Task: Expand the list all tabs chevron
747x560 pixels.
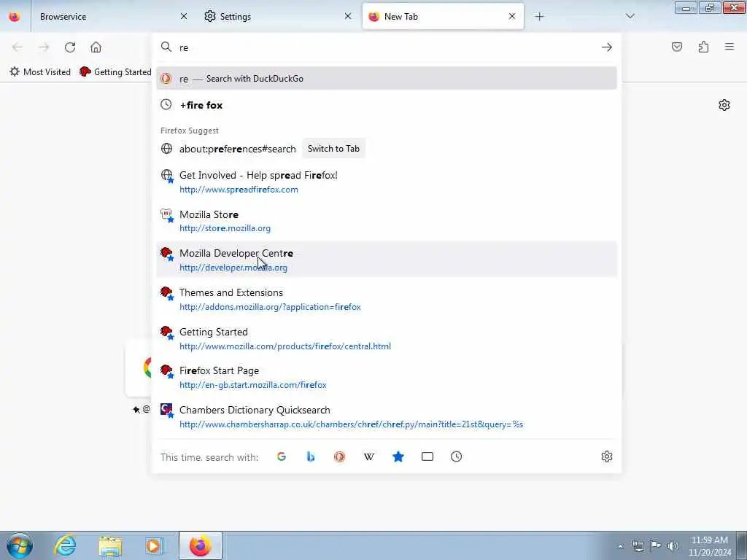Action: pos(630,16)
